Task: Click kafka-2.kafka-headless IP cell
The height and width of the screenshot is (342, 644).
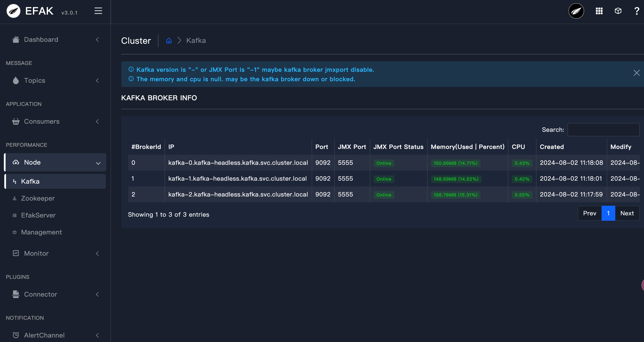Action: [238, 194]
